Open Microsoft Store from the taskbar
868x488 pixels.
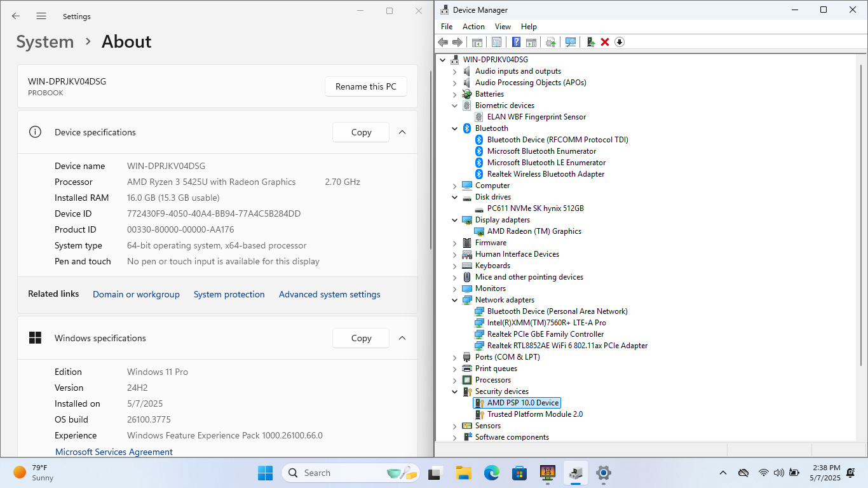pos(519,473)
